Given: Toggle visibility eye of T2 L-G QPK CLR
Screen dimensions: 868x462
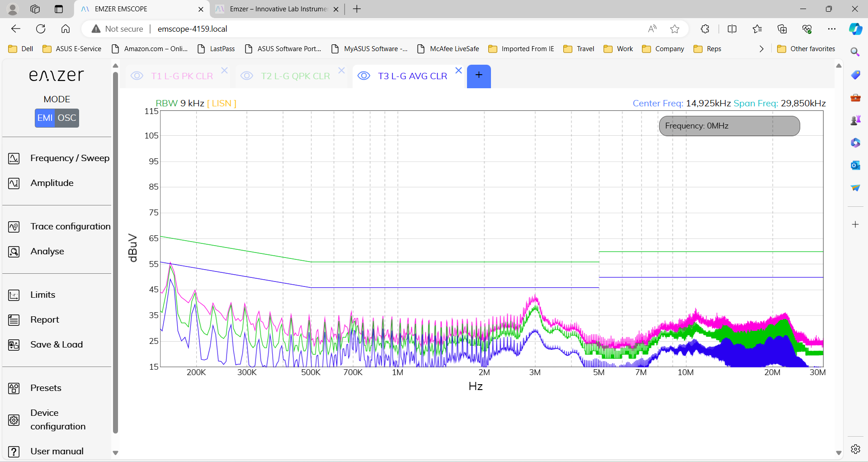Looking at the screenshot, I should click(247, 76).
